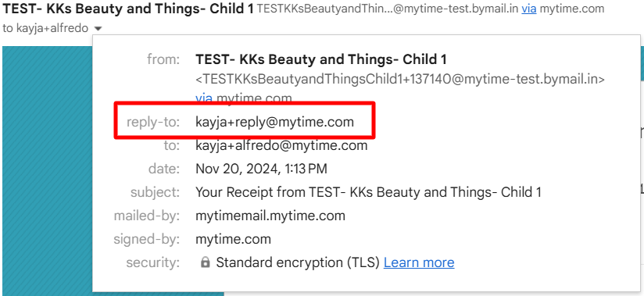The image size is (644, 296).
Task: Click the reply-to field label
Action: point(153,122)
